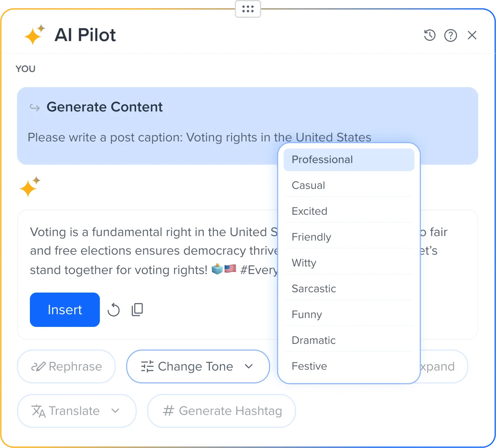Click the AI Pilot sparkle logo
This screenshot has height=448, width=496.
(x=34, y=35)
